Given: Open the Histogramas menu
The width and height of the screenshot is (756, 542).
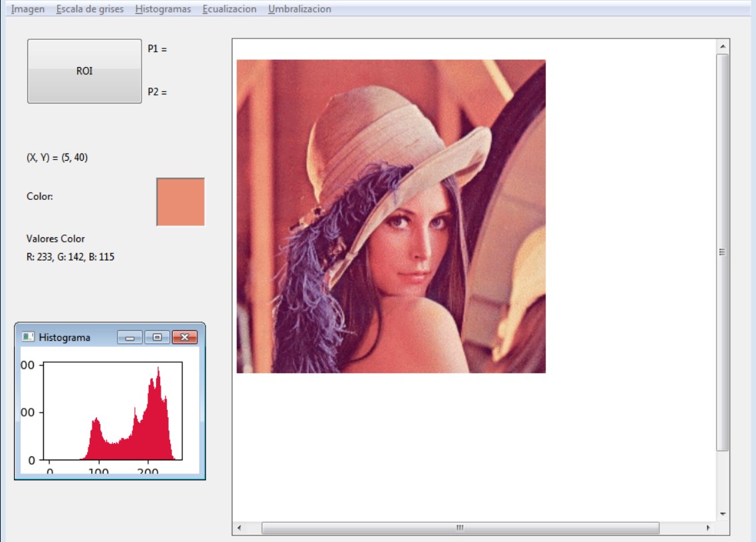Looking at the screenshot, I should point(163,9).
